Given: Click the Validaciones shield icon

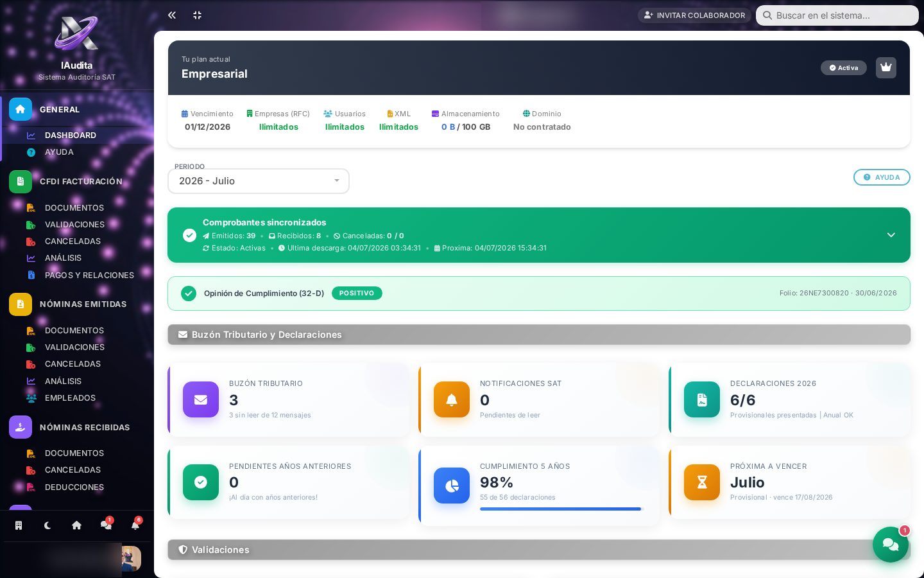Looking at the screenshot, I should [x=183, y=550].
